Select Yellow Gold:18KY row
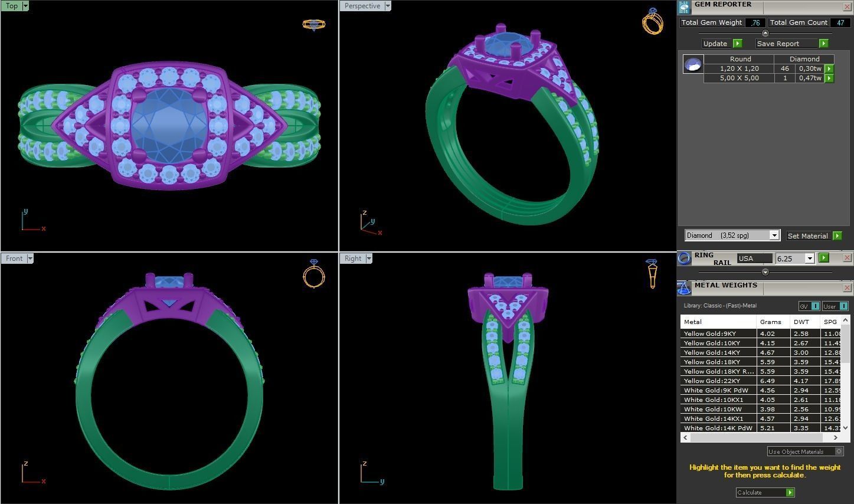 (x=761, y=362)
